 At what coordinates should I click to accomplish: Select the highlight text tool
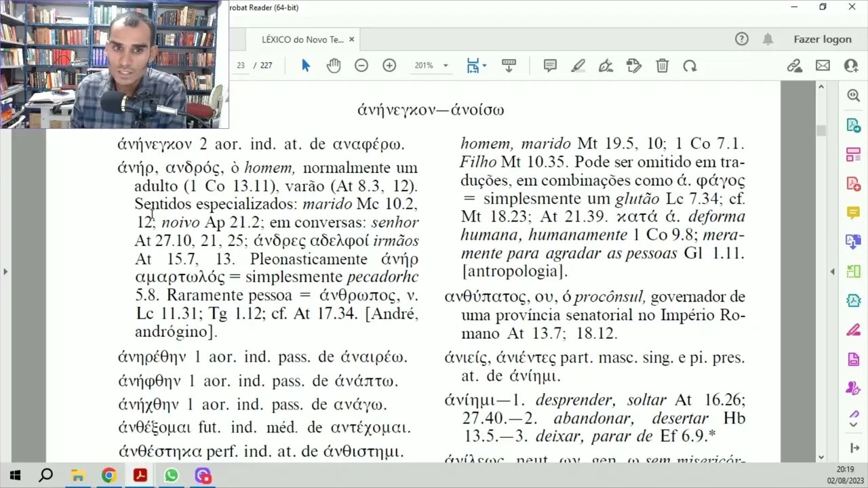point(578,66)
